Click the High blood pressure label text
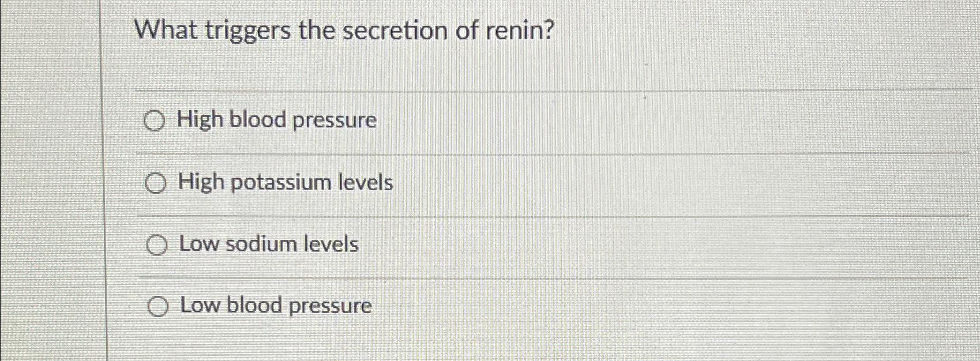The width and height of the screenshot is (980, 361). 277,120
